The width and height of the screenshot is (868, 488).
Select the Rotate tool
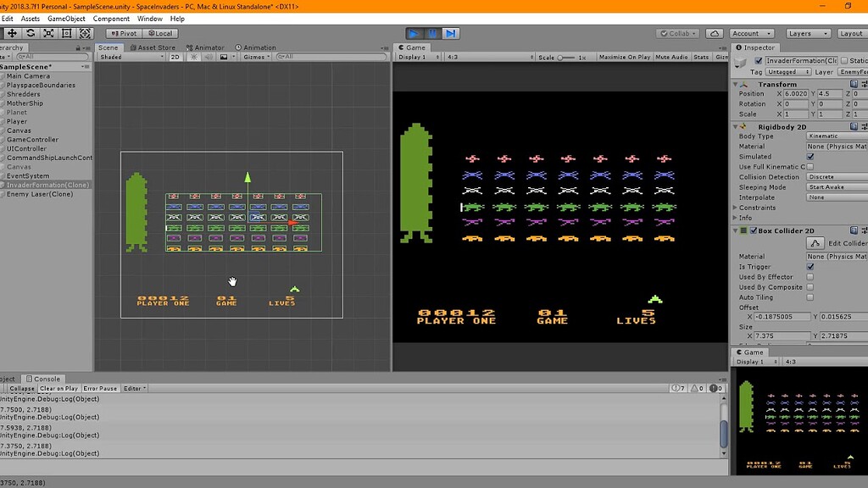coord(31,34)
